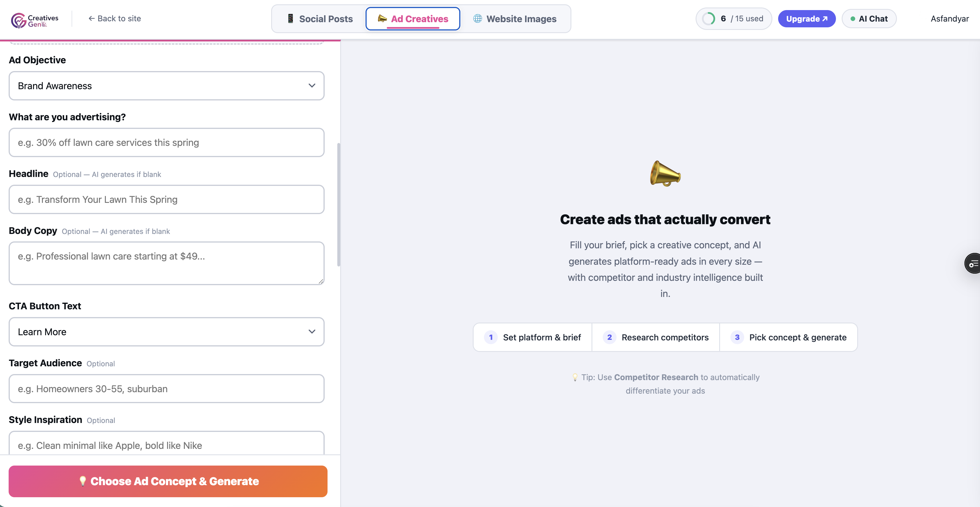Go back via Back to site link
The image size is (980, 507).
[114, 19]
